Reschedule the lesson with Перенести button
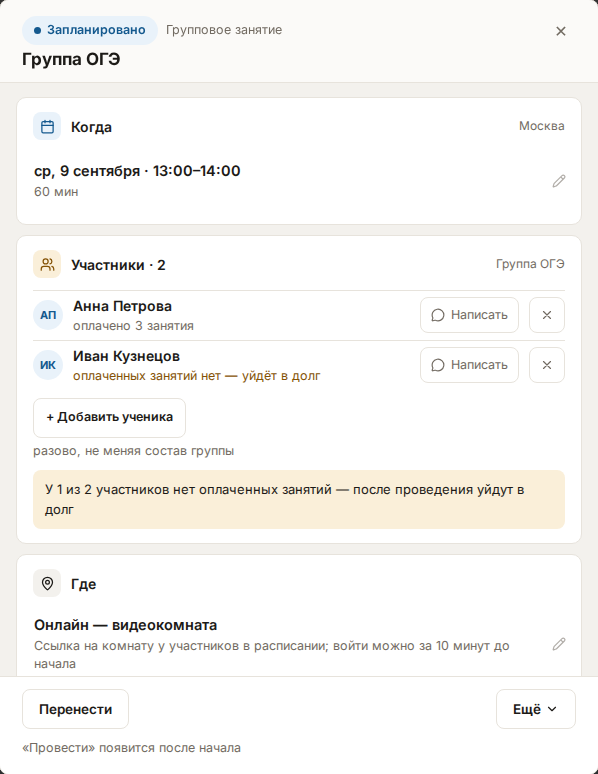This screenshot has height=774, width=598. (75, 709)
